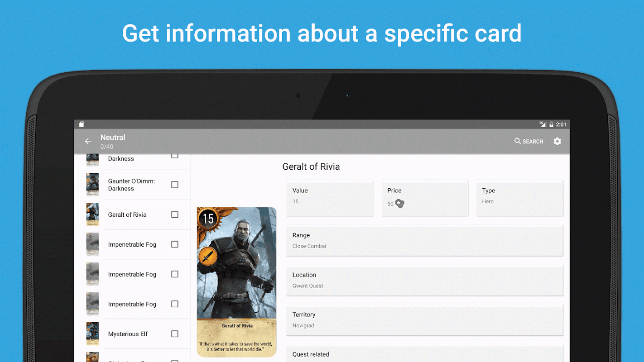Open the Search button in the toolbar
This screenshot has width=644, height=362.
[x=529, y=142]
